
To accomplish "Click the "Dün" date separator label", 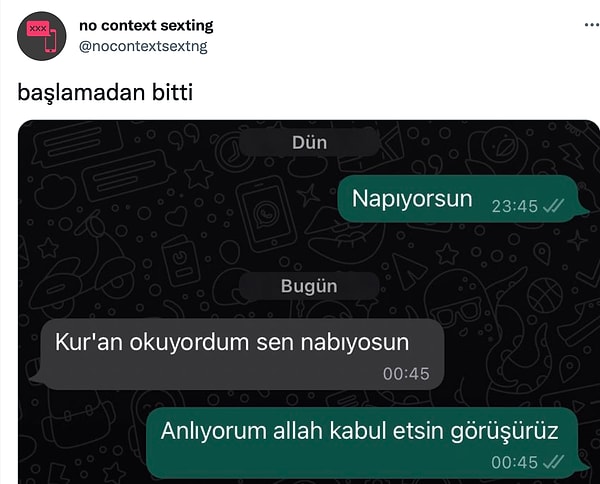I will pos(309,143).
